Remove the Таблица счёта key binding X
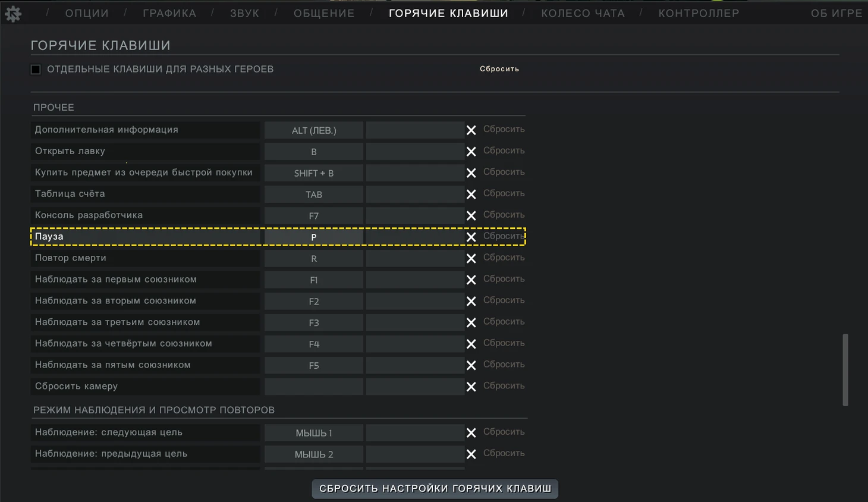 coord(471,194)
